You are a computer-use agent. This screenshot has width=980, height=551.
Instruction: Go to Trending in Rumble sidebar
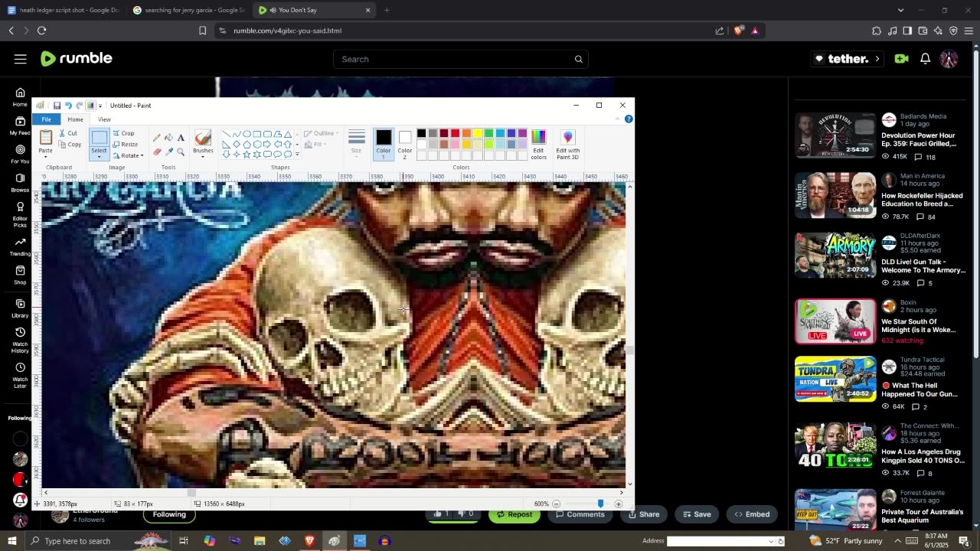click(20, 246)
